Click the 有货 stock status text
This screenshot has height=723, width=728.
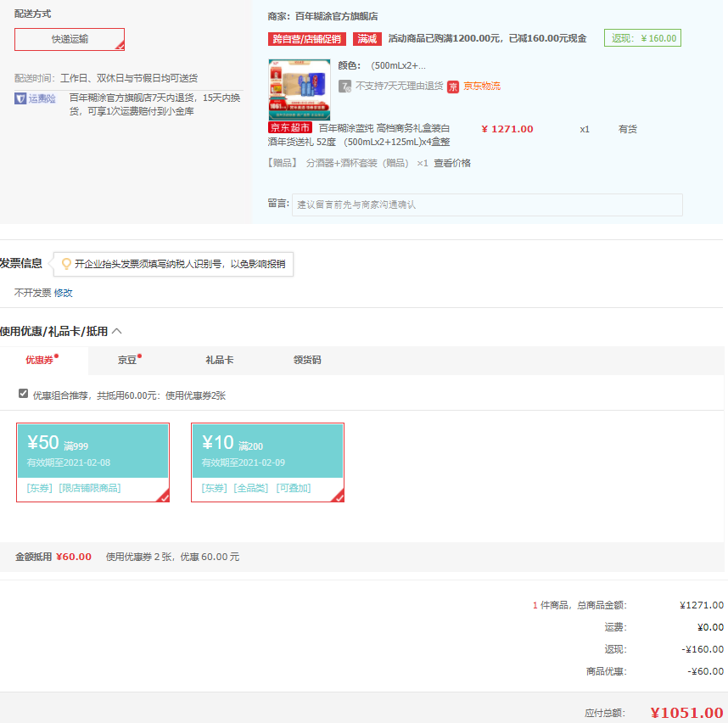coord(628,129)
